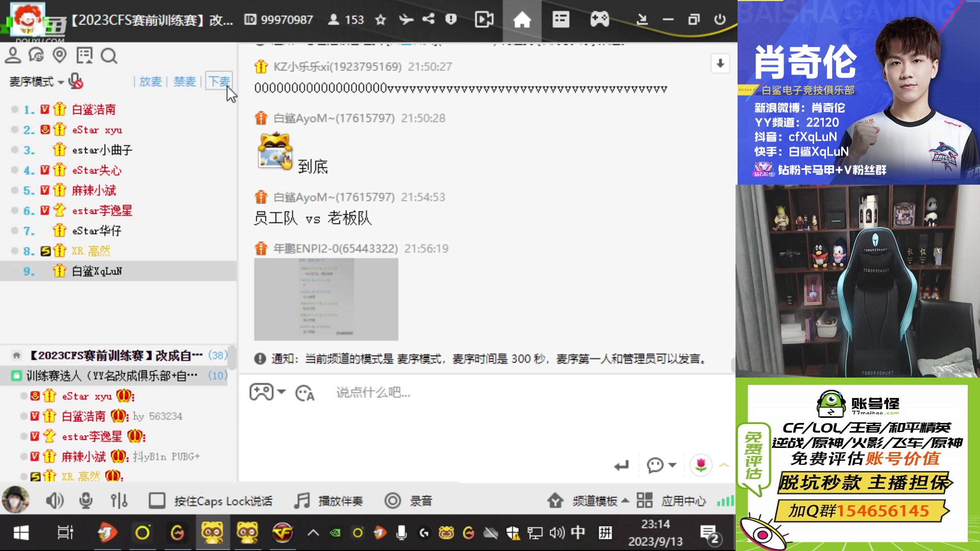Click the share icon in title bar
This screenshot has width=980, height=551.
[428, 19]
